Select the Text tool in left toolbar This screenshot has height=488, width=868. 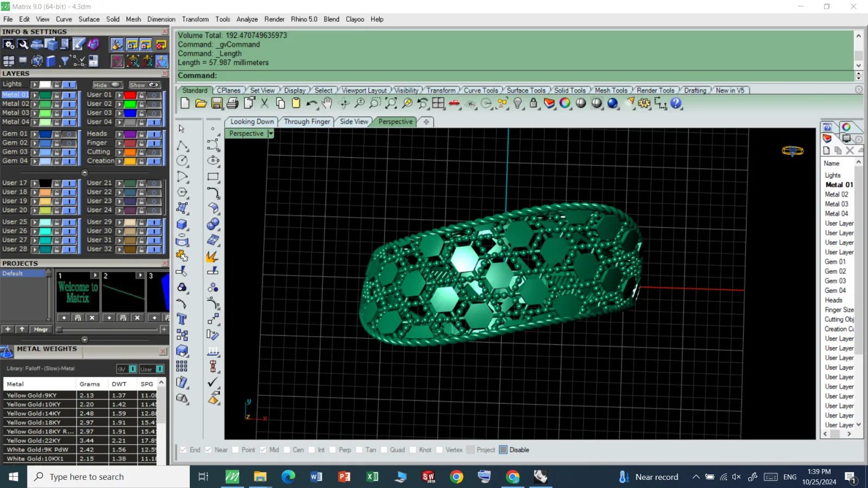pos(182,319)
